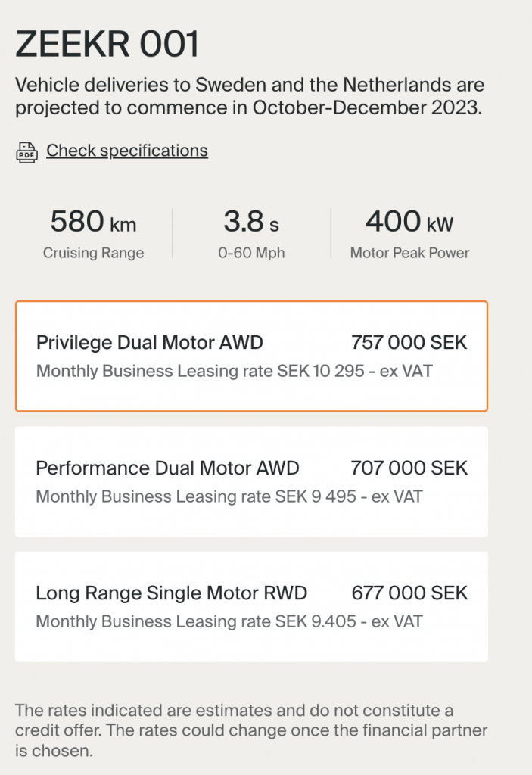This screenshot has width=532, height=775.
Task: Click the 677 000 SEK price
Action: [x=409, y=593]
